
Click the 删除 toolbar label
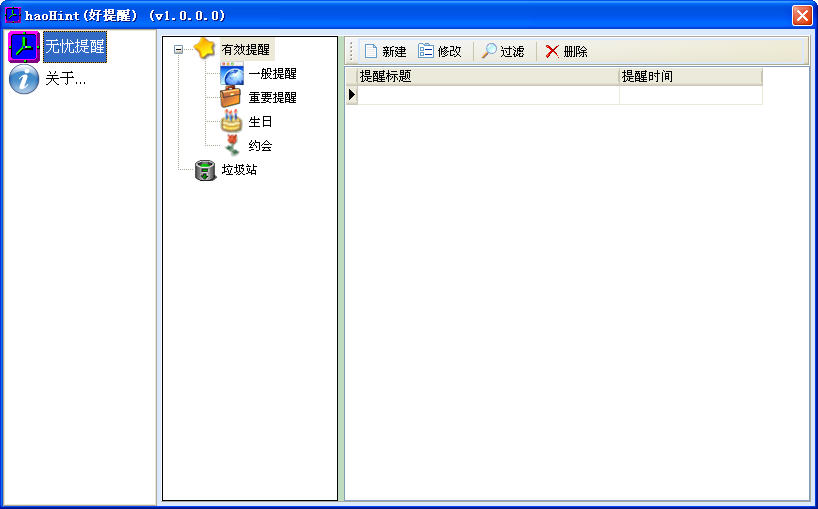click(x=575, y=52)
